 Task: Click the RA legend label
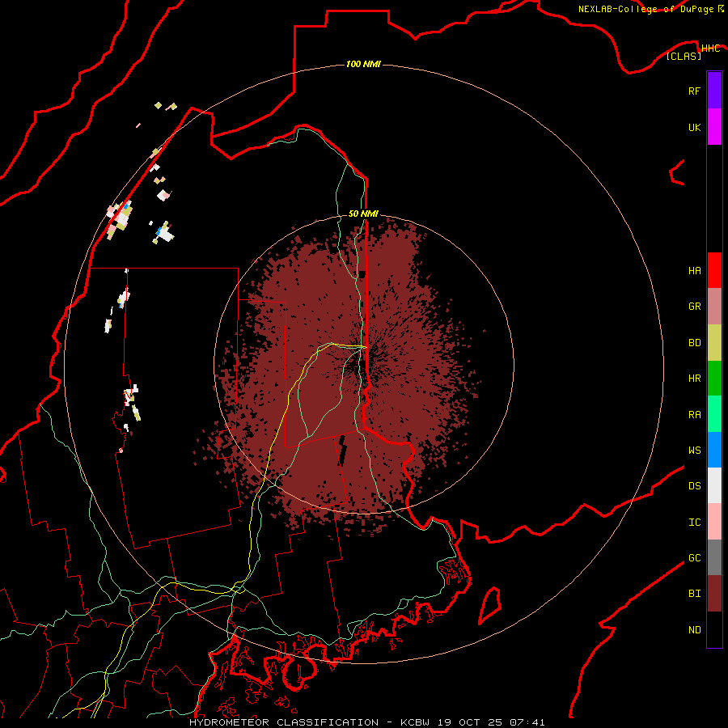pos(694,415)
